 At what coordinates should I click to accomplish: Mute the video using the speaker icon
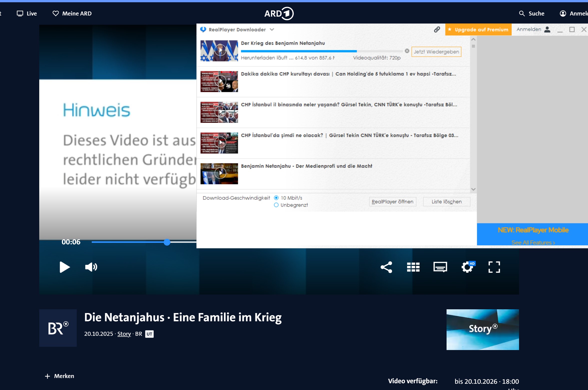pos(91,267)
